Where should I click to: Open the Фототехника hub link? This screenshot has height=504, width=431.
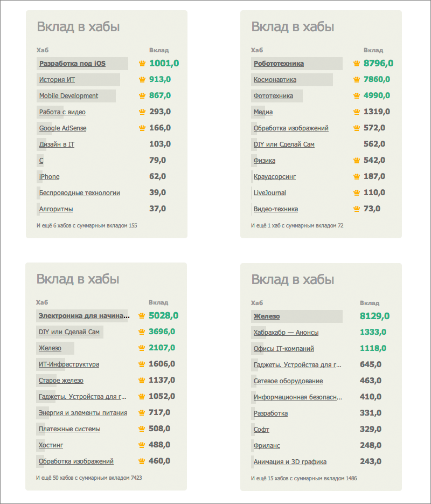pyautogui.click(x=273, y=96)
